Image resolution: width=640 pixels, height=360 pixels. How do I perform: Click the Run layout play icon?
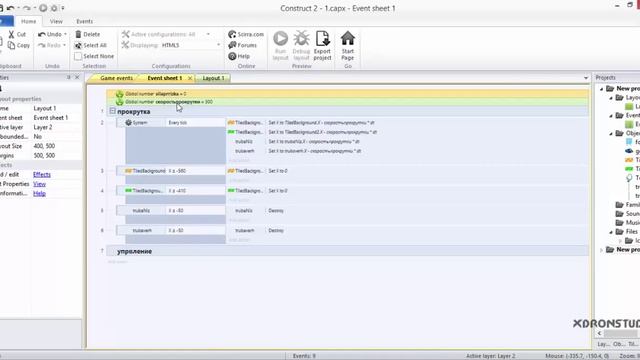coord(280,38)
